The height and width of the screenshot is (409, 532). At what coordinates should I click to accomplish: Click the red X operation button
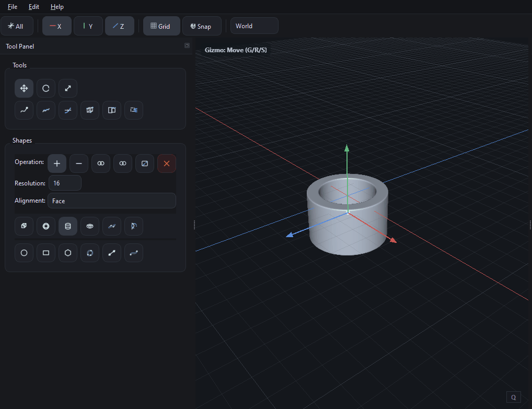tap(166, 163)
